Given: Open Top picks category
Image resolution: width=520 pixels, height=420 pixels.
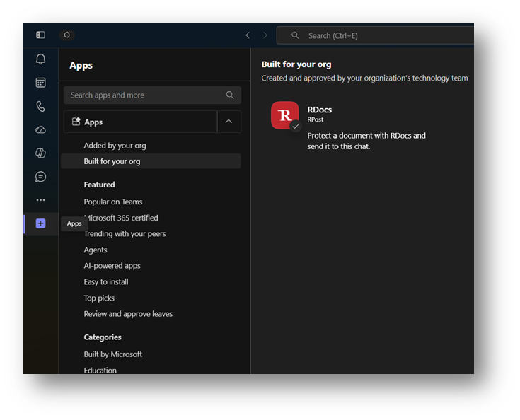Looking at the screenshot, I should 99,298.
